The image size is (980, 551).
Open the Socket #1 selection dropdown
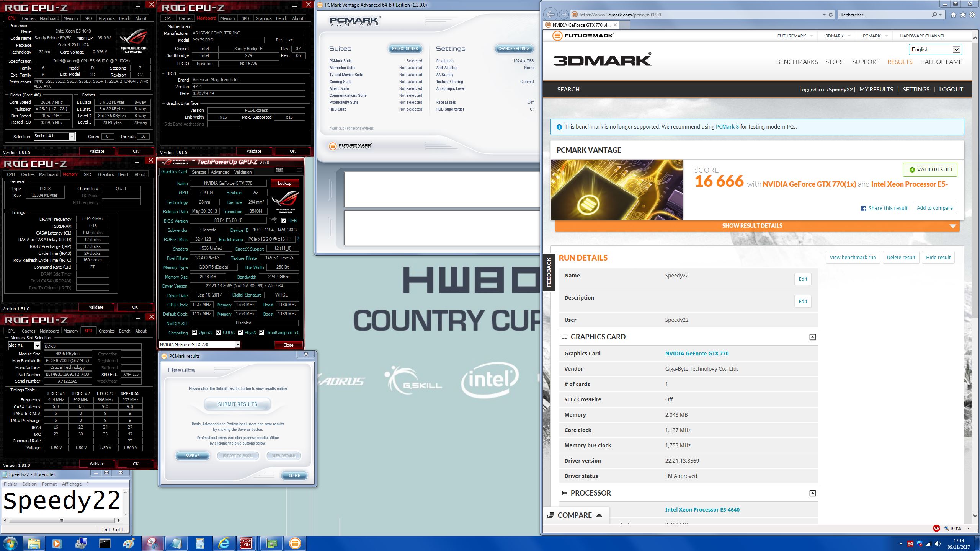[x=55, y=136]
